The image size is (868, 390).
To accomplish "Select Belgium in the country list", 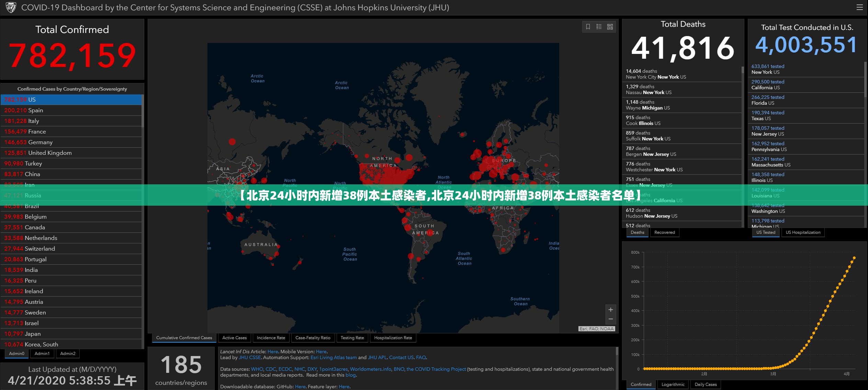I will (x=71, y=217).
